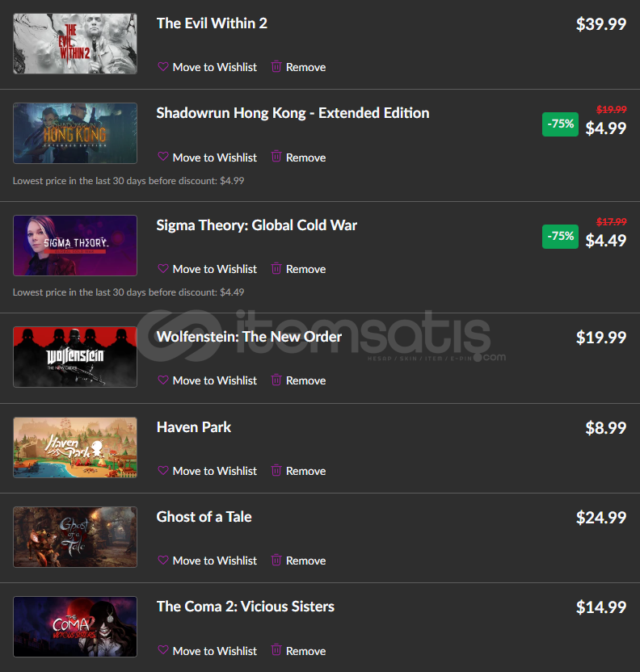Image resolution: width=640 pixels, height=672 pixels.
Task: Click heart icon for The Evil Within 2
Action: click(163, 67)
